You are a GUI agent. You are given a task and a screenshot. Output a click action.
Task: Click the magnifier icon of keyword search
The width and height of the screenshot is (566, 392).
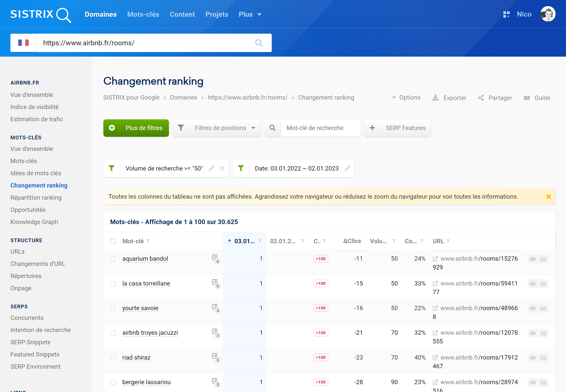coord(273,128)
